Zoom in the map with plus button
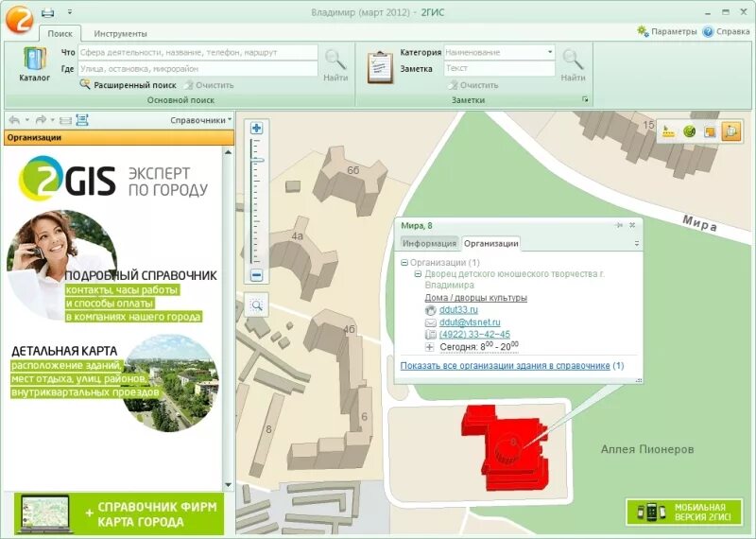The image size is (756, 539). 256,128
